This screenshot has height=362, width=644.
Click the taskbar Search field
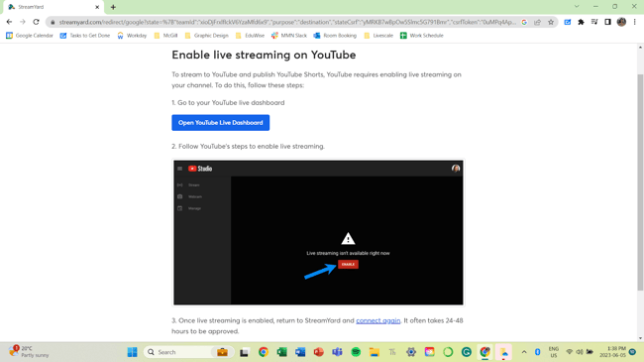tap(178, 352)
